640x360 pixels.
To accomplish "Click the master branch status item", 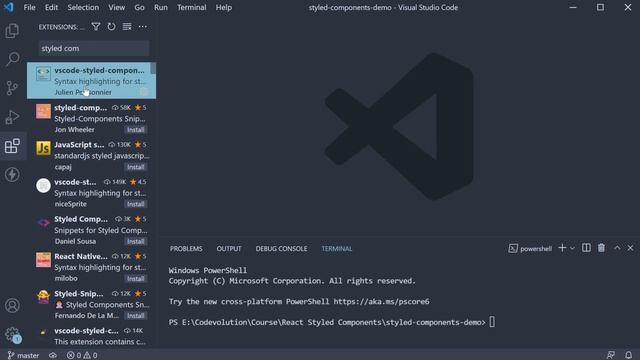I will (23, 355).
